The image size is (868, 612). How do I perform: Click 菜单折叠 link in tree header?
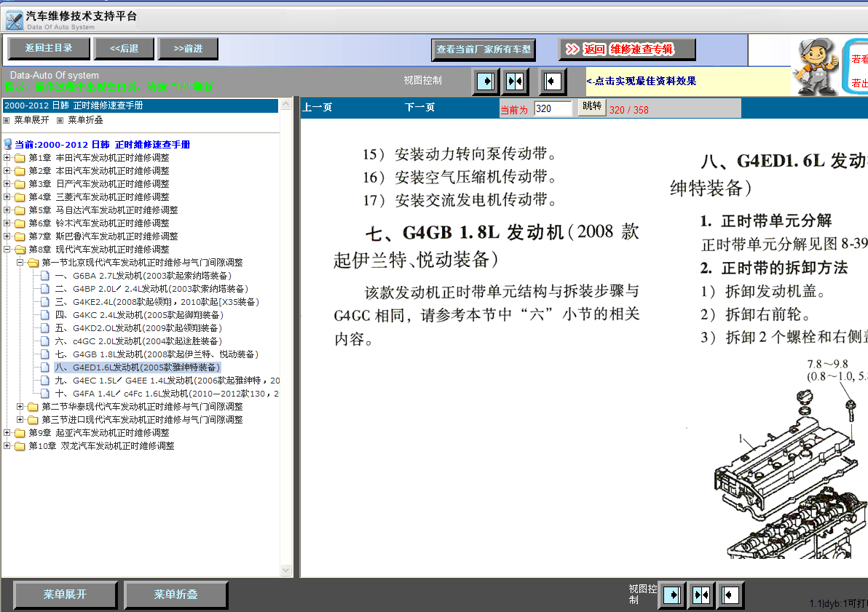(85, 120)
